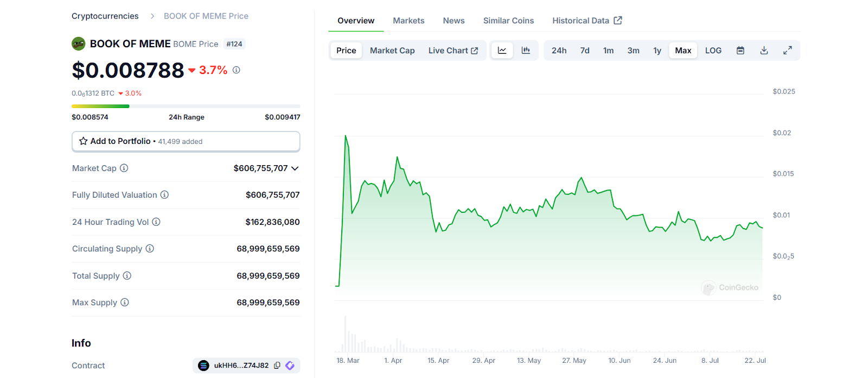Open the Markets tab
Screen dimensions: 868x378
(409, 21)
